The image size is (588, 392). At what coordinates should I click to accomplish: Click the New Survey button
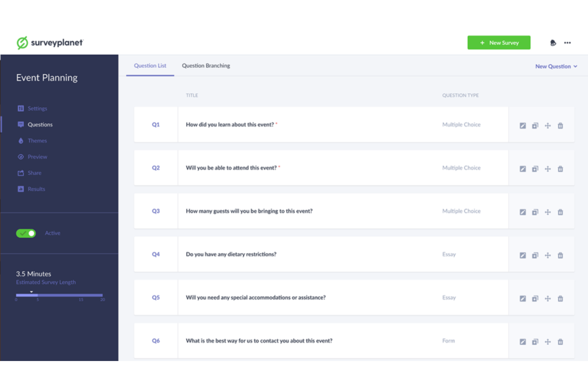tap(499, 42)
